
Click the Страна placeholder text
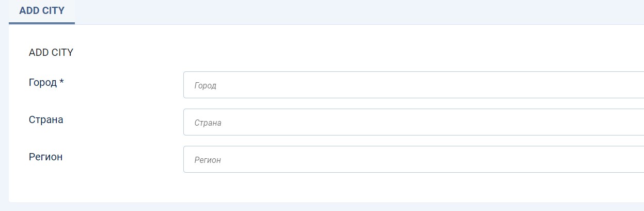coord(208,123)
